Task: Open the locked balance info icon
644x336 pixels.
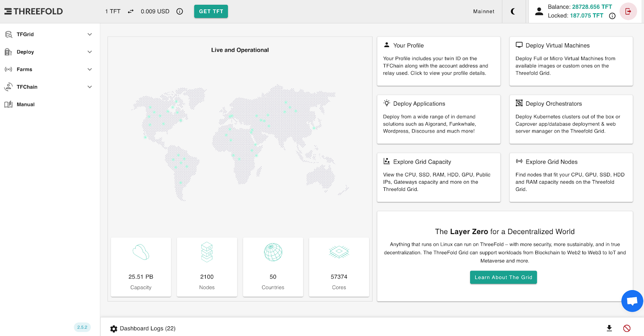Action: point(612,16)
